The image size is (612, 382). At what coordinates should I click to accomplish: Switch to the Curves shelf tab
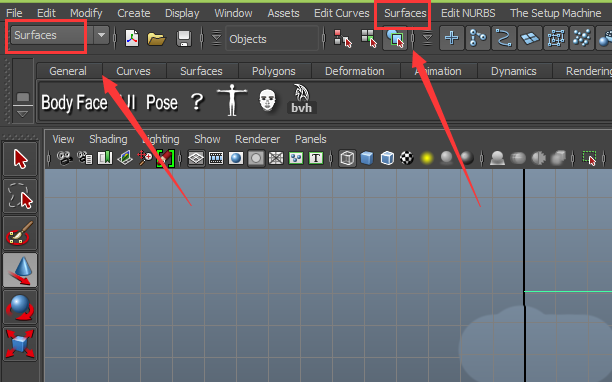click(x=133, y=71)
